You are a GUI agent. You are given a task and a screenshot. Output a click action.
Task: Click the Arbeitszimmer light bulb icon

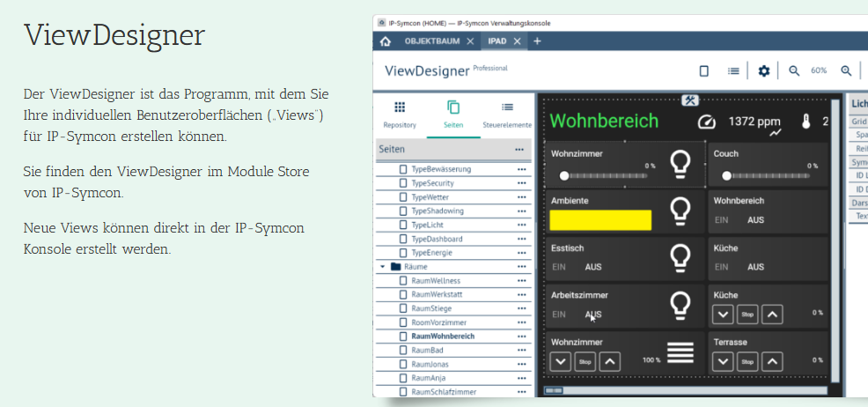point(680,307)
